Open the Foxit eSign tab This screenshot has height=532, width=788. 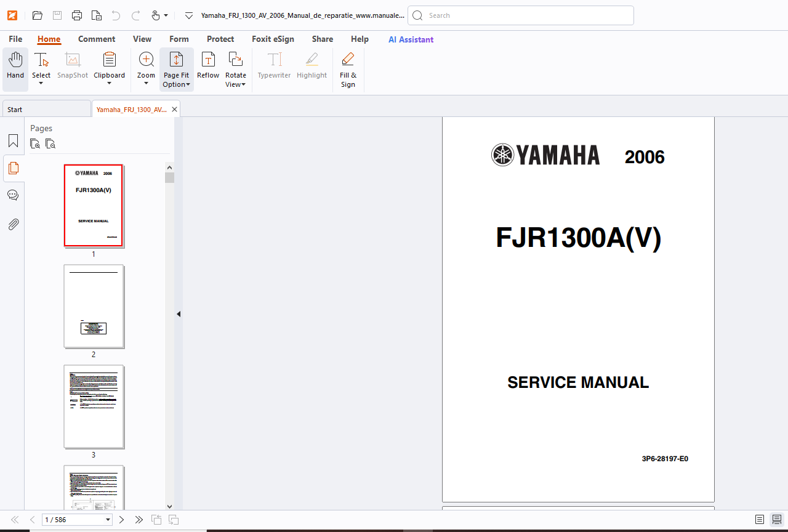273,39
